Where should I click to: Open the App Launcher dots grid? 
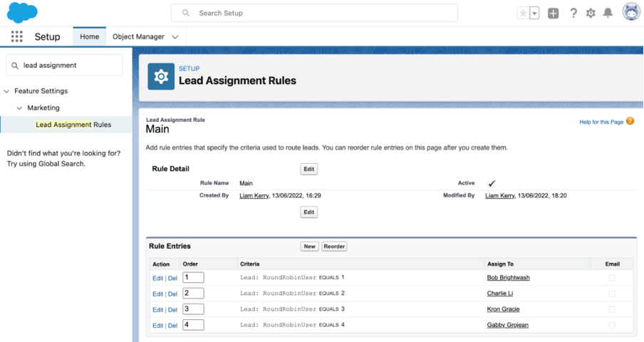point(17,36)
